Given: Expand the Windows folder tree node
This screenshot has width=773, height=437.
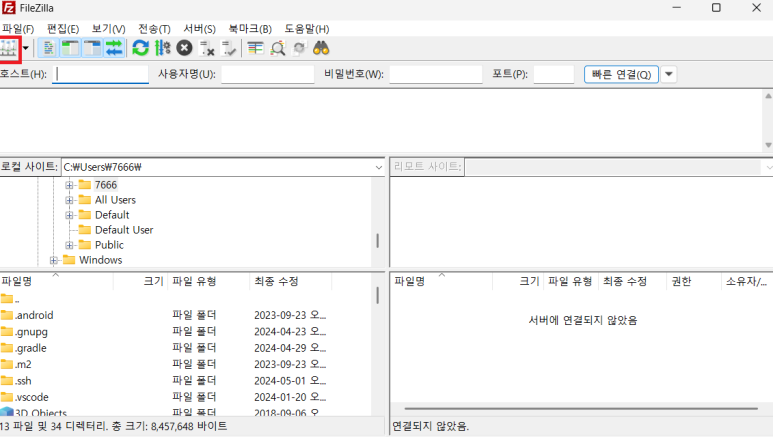Looking at the screenshot, I should (53, 260).
